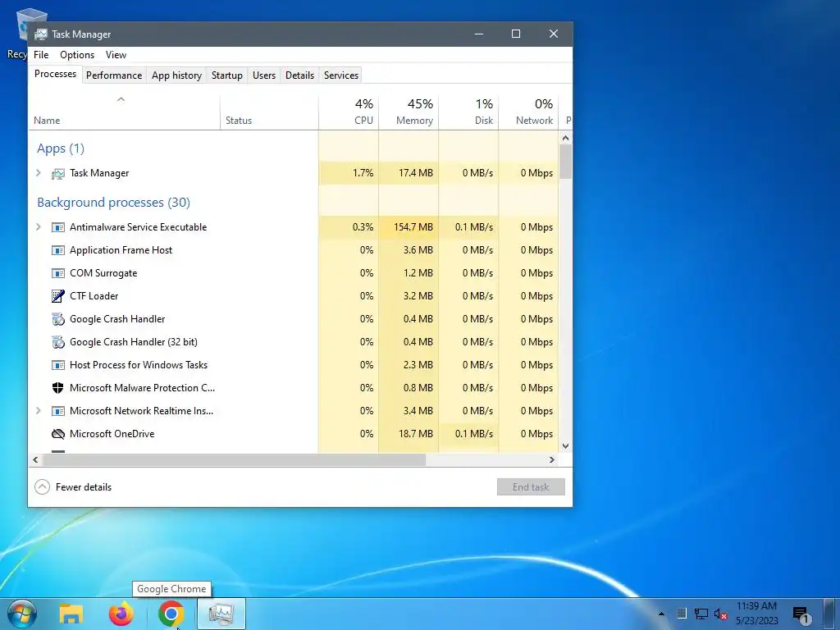Open the View menu
This screenshot has height=630, width=840.
[x=116, y=55]
